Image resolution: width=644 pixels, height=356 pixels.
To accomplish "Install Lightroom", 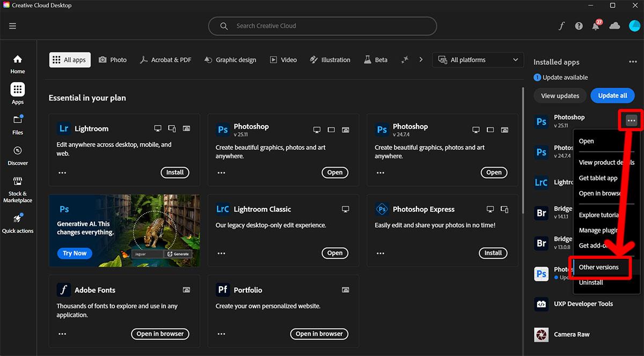I will pyautogui.click(x=175, y=172).
